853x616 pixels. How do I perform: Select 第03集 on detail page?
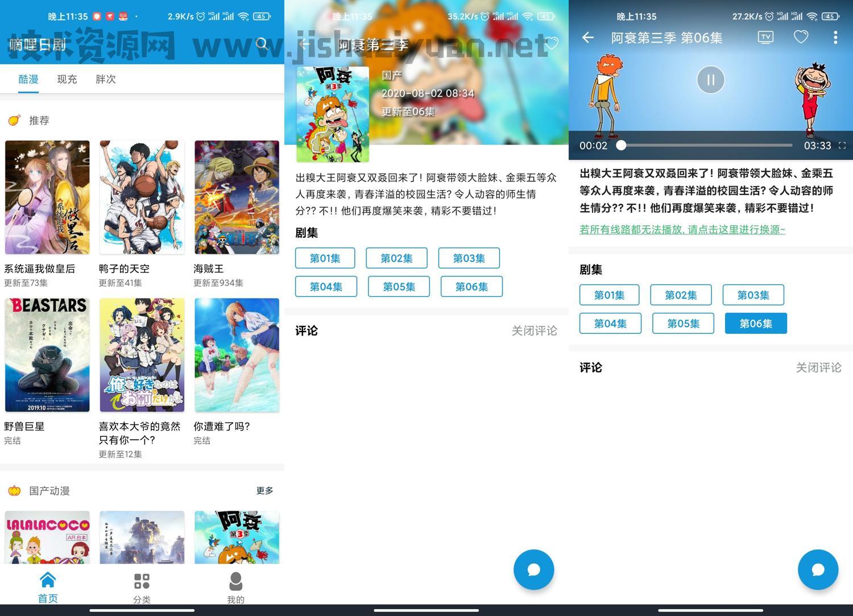tap(469, 258)
